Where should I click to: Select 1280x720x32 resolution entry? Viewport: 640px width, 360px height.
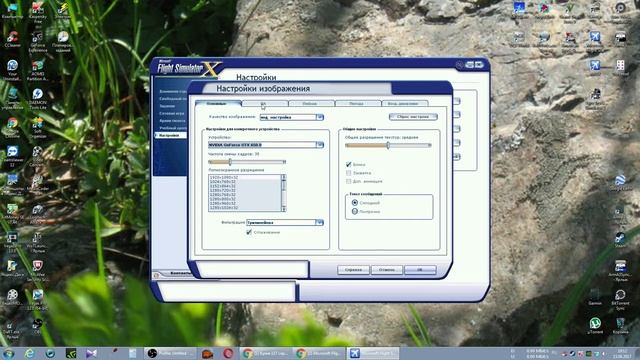(224, 191)
